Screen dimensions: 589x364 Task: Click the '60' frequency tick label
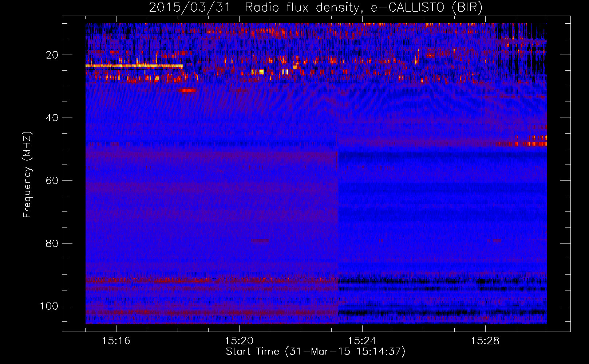point(52,181)
